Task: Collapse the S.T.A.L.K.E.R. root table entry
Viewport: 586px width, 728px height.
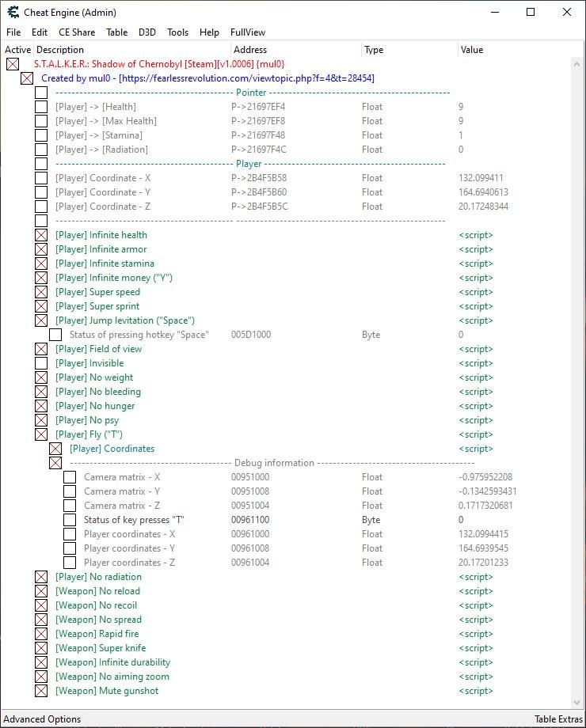Action: (13, 64)
